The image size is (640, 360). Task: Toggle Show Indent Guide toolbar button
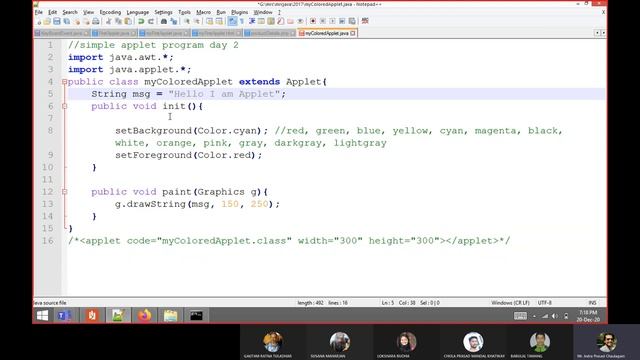(x=251, y=21)
